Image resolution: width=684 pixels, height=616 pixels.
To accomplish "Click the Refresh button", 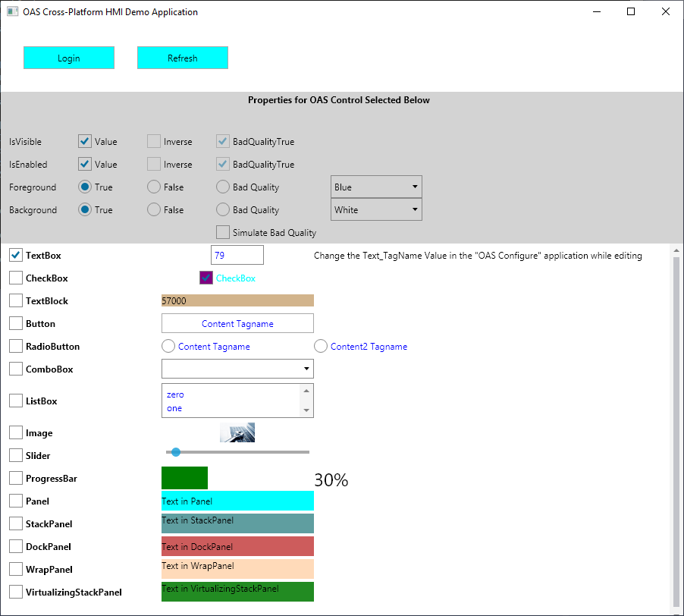I will pos(182,58).
